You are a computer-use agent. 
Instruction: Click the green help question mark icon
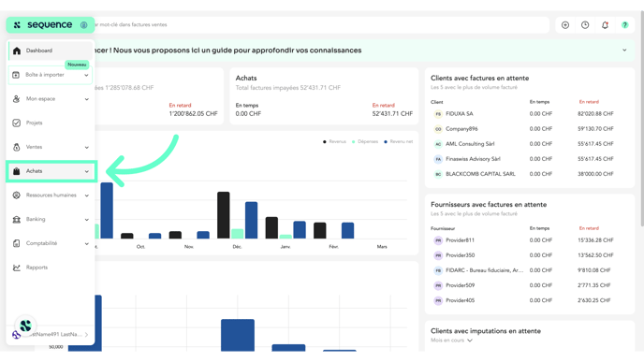point(624,25)
